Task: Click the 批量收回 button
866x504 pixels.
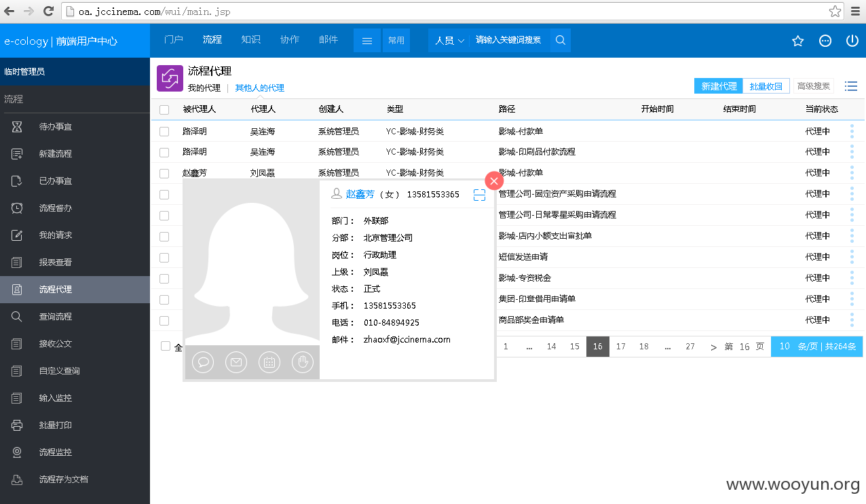Action: coord(766,86)
